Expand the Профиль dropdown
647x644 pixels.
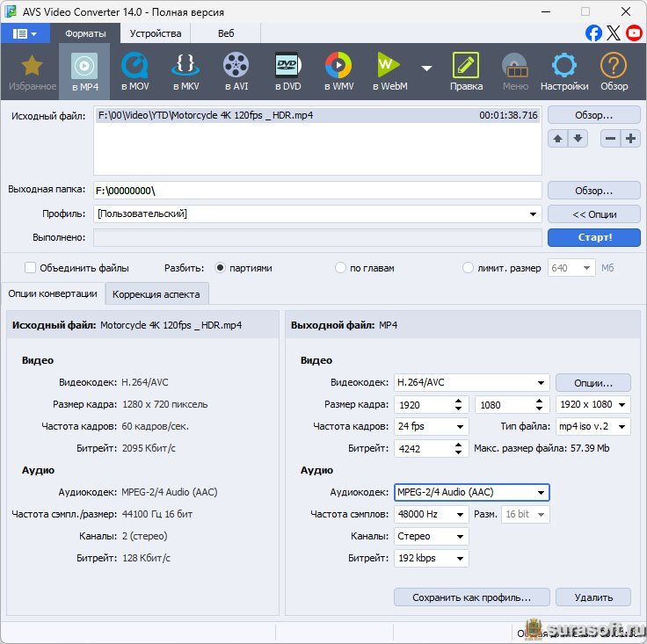[x=533, y=214]
